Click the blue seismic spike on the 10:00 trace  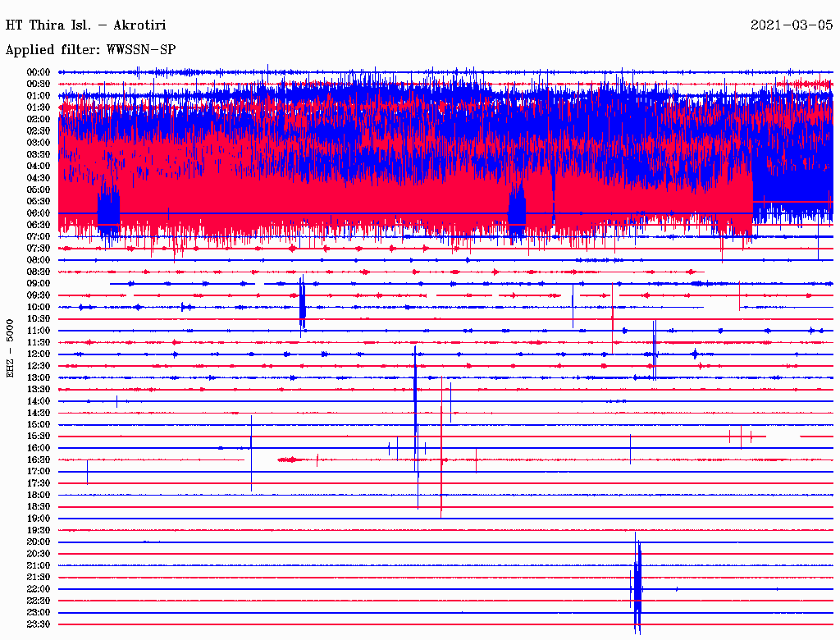coord(302,305)
